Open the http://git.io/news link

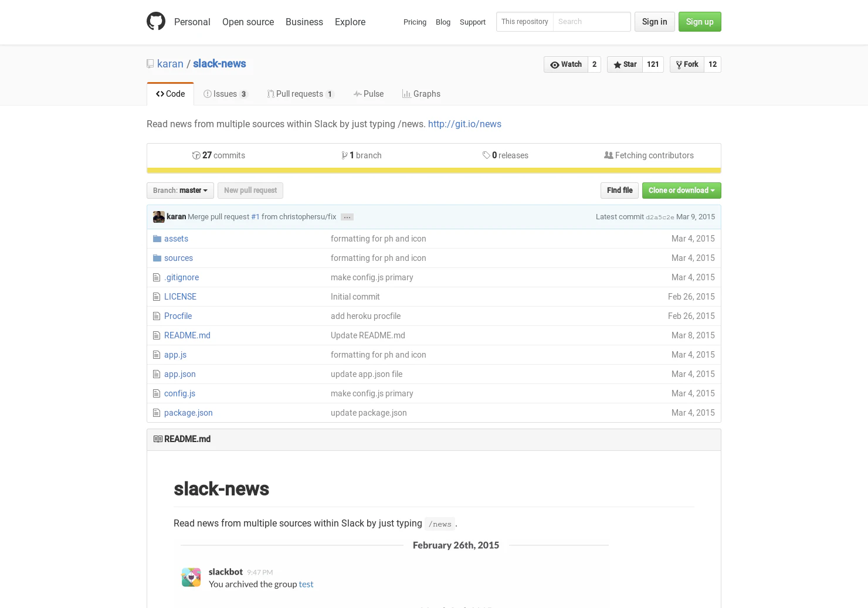click(464, 124)
